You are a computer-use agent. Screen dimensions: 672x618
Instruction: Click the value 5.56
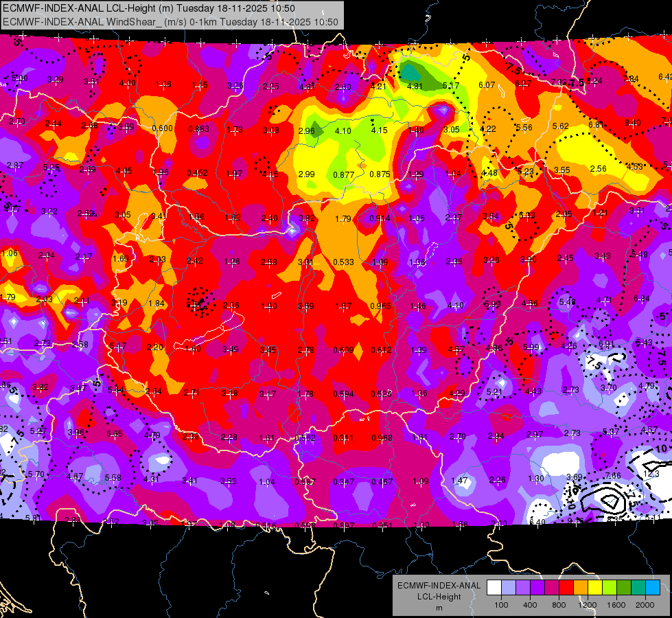point(524,127)
